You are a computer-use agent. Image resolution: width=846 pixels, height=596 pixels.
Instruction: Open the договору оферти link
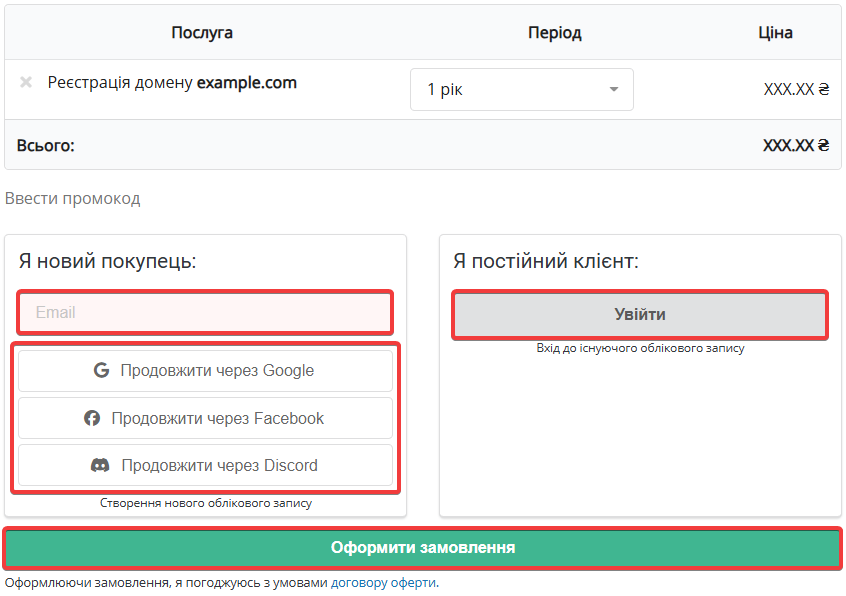click(x=383, y=583)
